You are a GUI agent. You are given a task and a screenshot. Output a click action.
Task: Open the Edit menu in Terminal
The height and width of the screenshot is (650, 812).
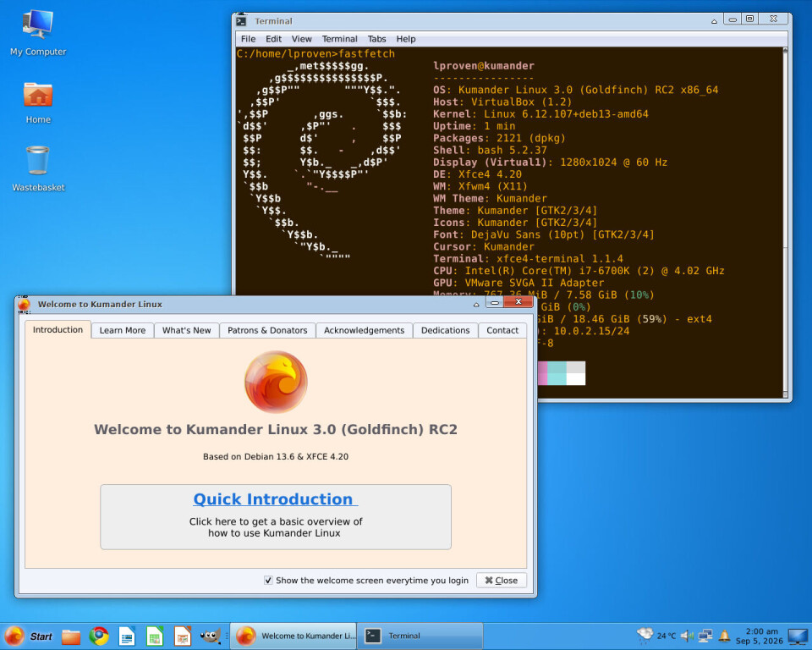pyautogui.click(x=273, y=39)
